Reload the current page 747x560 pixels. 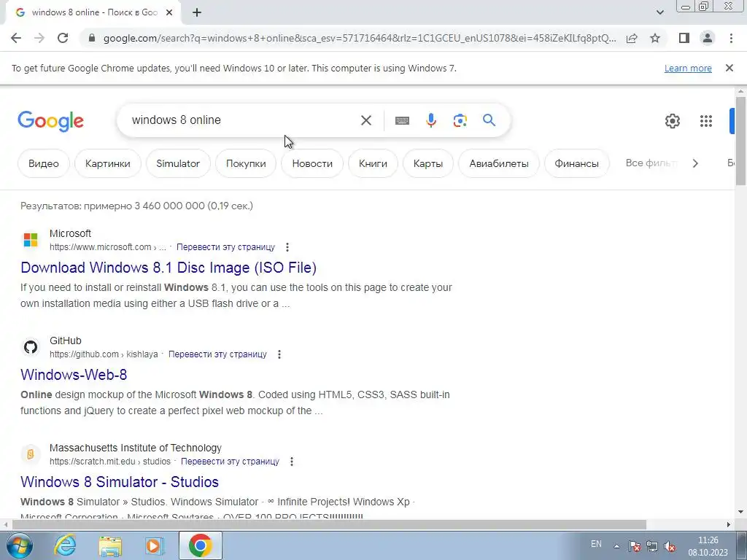(63, 38)
